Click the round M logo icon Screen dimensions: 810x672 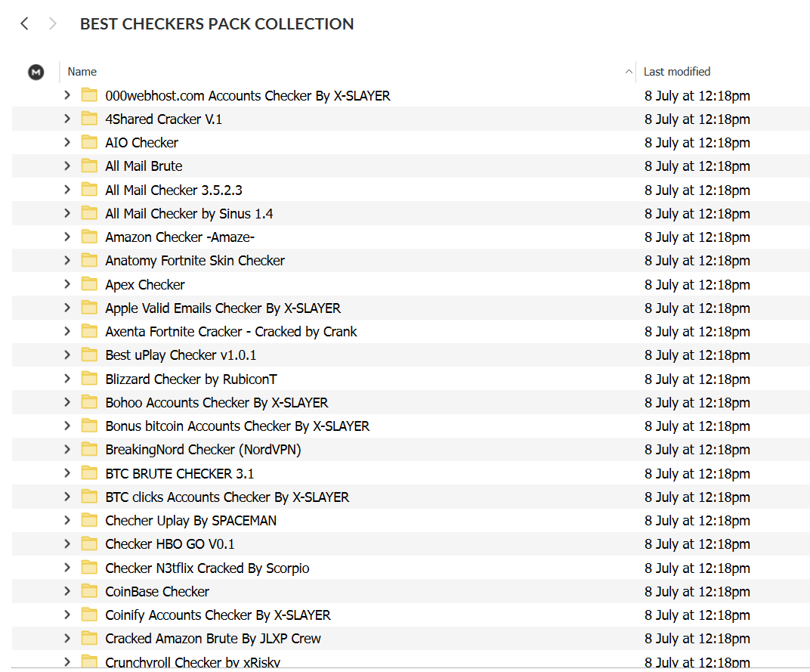pyautogui.click(x=36, y=72)
